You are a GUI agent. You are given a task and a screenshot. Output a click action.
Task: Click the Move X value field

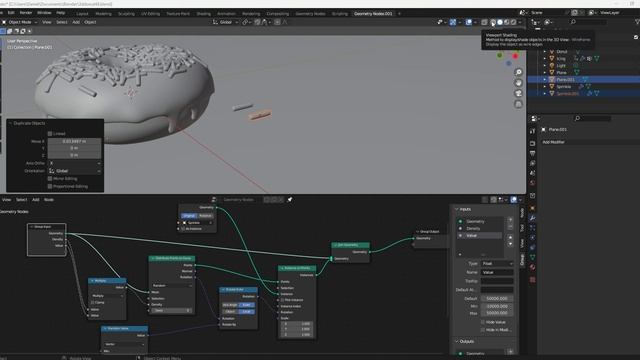pos(74,141)
